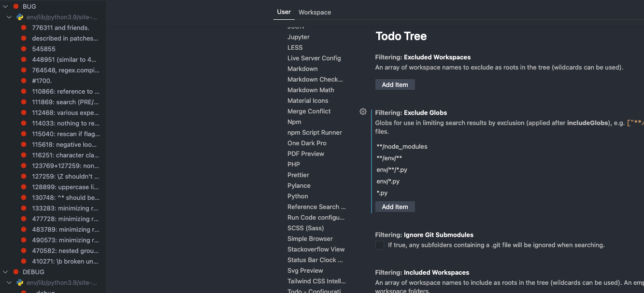The width and height of the screenshot is (644, 293).
Task: Click Add Item under Exclude Globs
Action: [x=395, y=206]
